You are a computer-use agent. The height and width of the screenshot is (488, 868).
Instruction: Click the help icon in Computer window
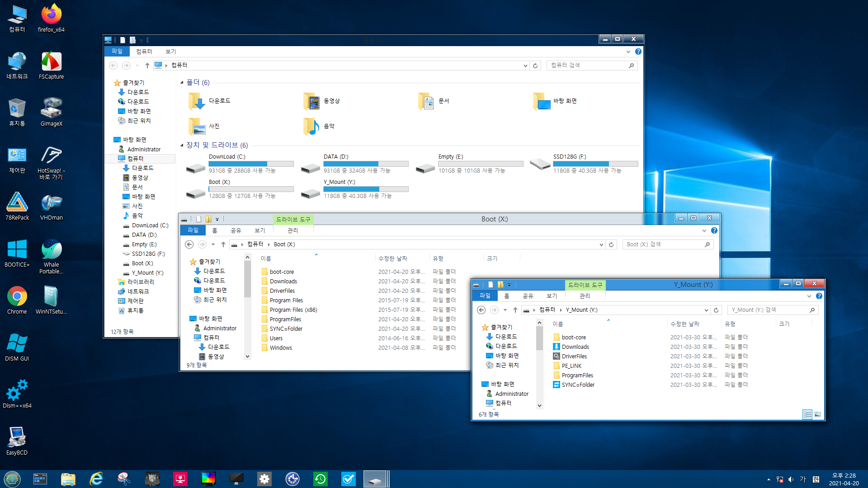638,52
